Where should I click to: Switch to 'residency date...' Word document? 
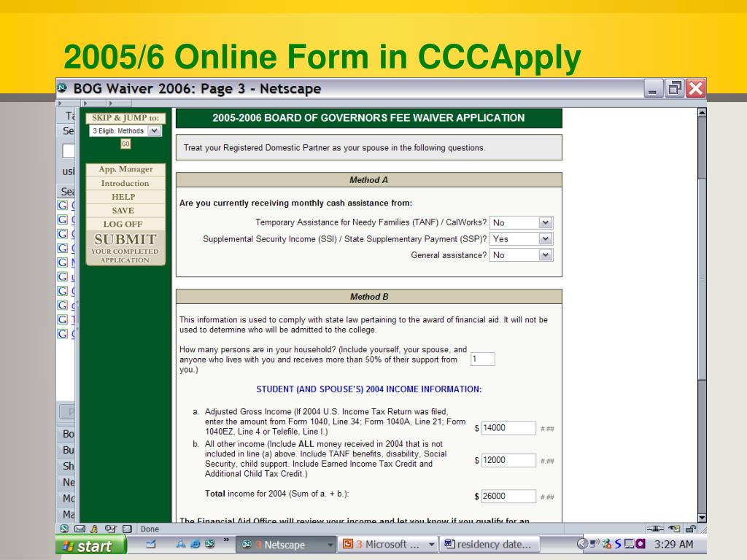pyautogui.click(x=489, y=544)
